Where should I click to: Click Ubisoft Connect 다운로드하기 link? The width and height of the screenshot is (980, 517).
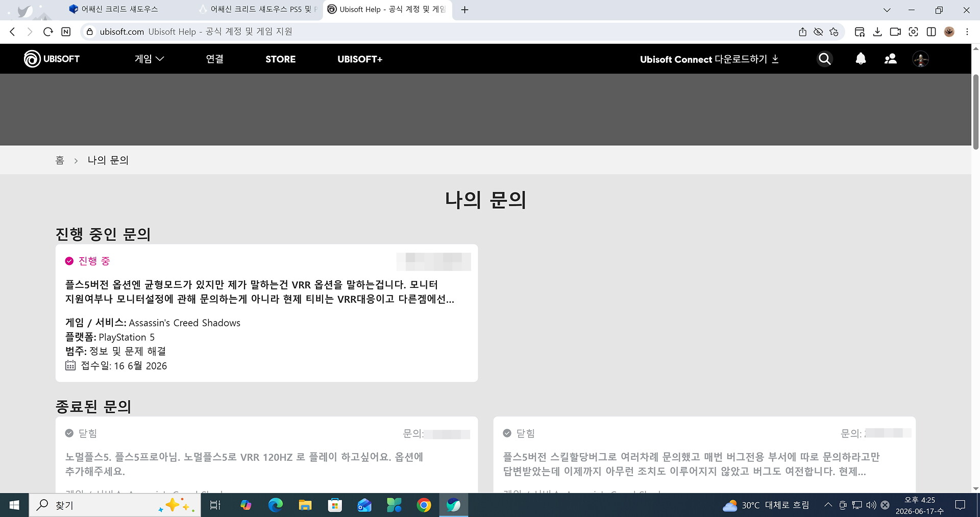click(x=709, y=59)
